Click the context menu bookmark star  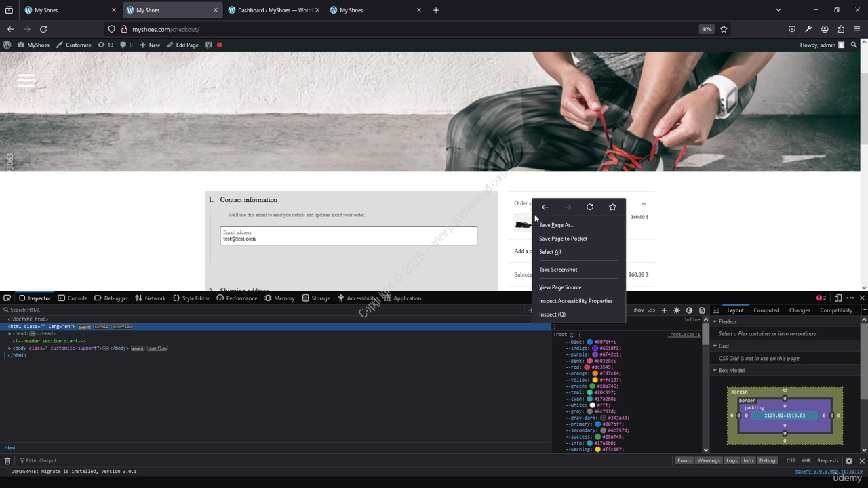(x=612, y=207)
